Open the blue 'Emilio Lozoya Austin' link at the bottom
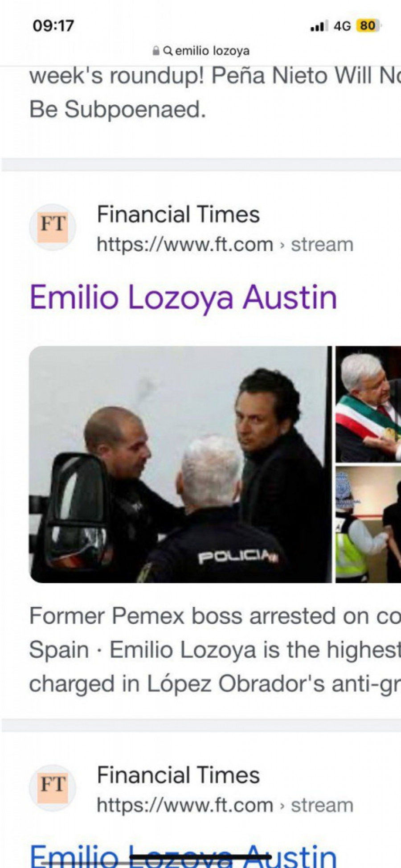This screenshot has height=868, width=401. [183, 855]
